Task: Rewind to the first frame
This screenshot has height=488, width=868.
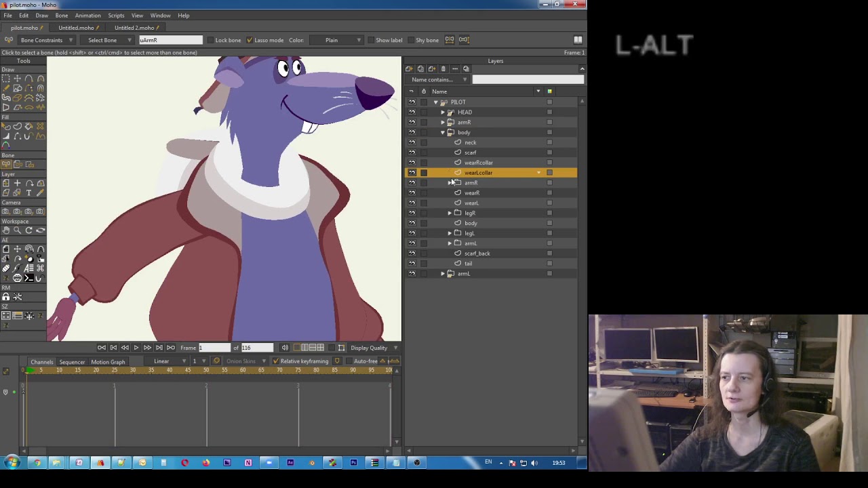Action: pyautogui.click(x=102, y=348)
